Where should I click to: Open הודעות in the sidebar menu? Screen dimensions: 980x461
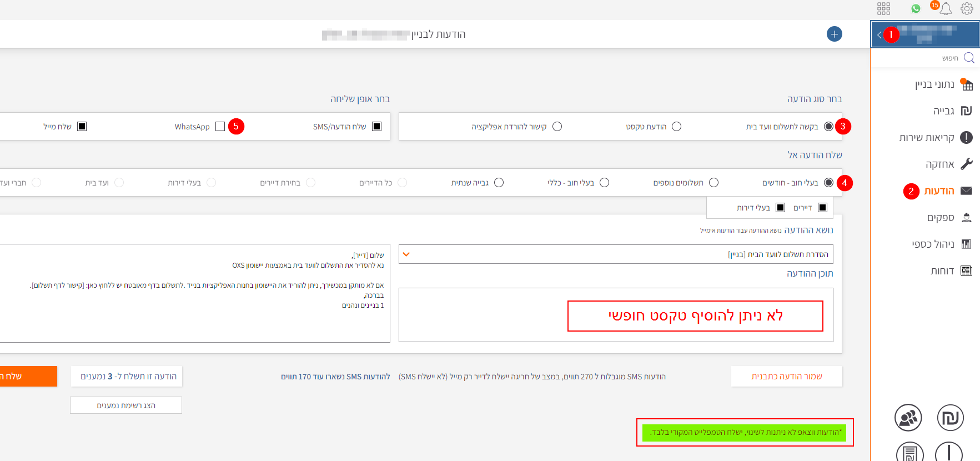click(x=939, y=191)
